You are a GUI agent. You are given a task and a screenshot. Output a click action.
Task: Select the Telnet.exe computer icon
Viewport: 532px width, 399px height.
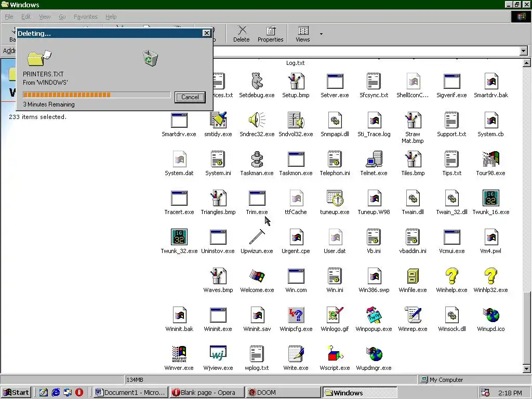(x=374, y=159)
